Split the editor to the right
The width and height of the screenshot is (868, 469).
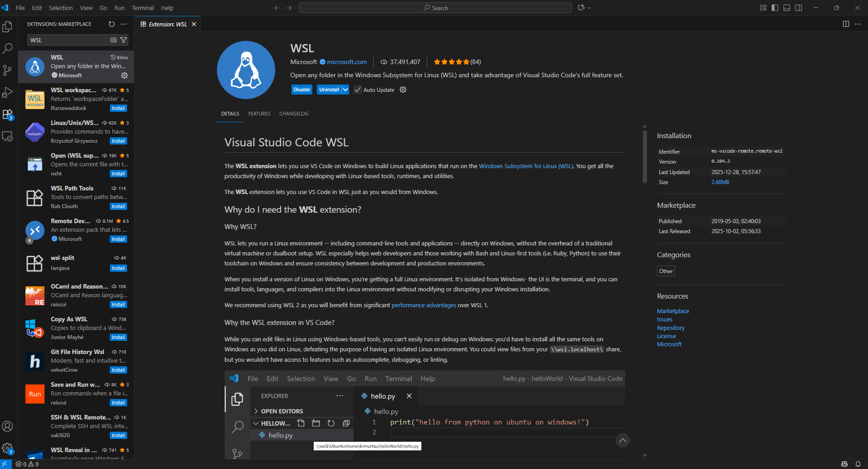(846, 24)
